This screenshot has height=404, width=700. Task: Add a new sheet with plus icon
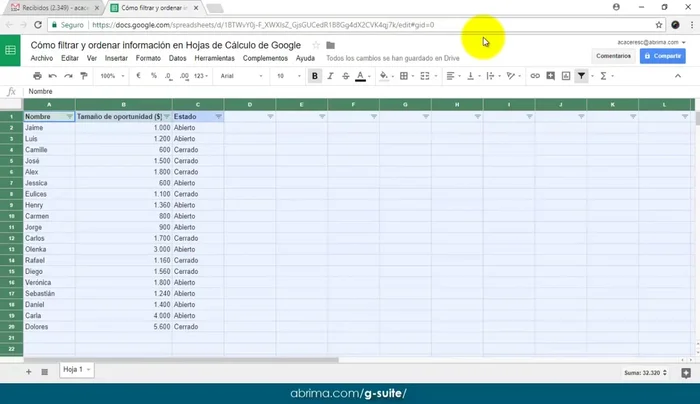click(29, 370)
